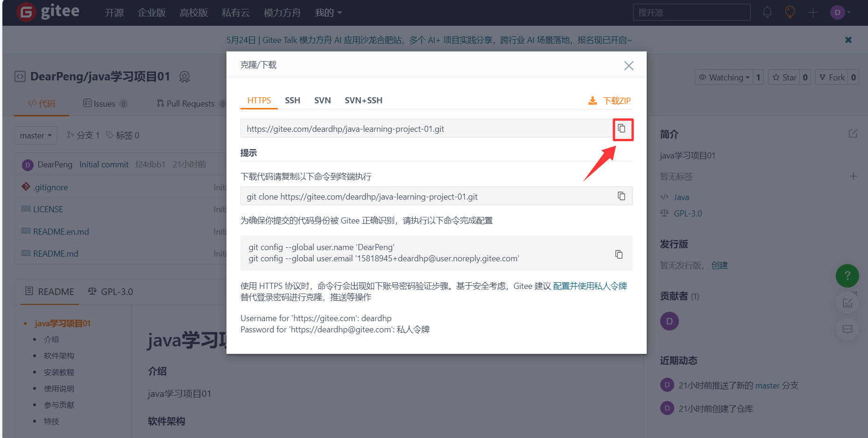Edit the 简介 section
This screenshot has width=868, height=438.
point(853,134)
